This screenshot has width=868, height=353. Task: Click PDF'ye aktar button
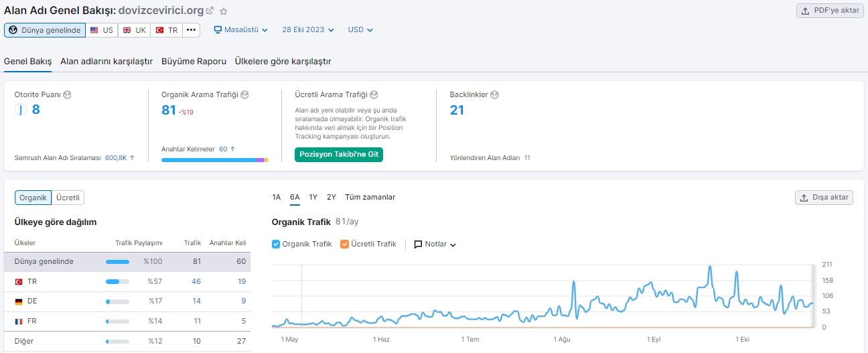pos(830,11)
